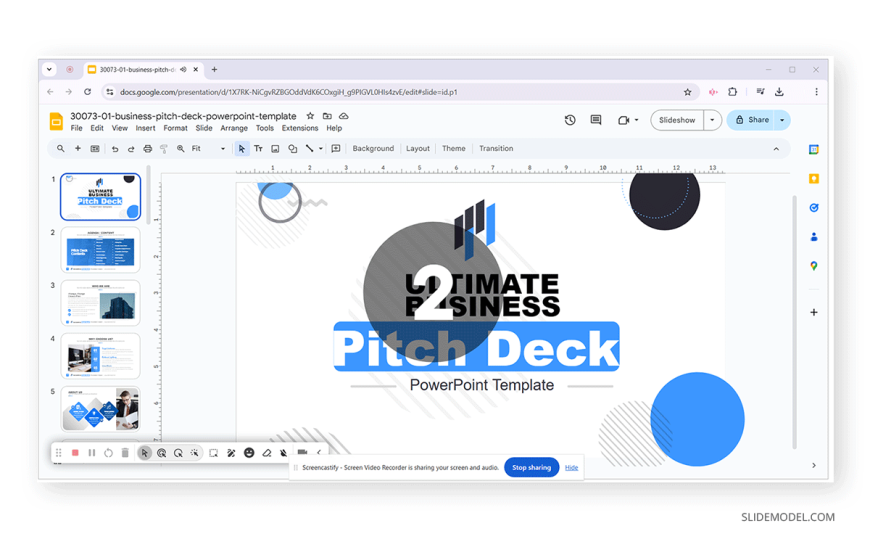Screen dimensions: 870x539
Task: Toggle Screencastify click highlight tool
Action: click(x=161, y=453)
